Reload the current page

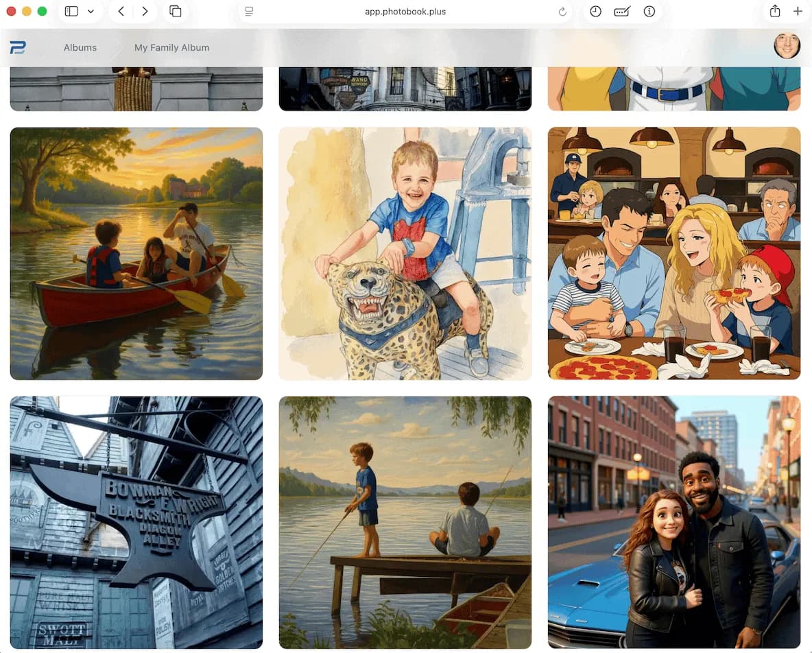[x=562, y=12]
